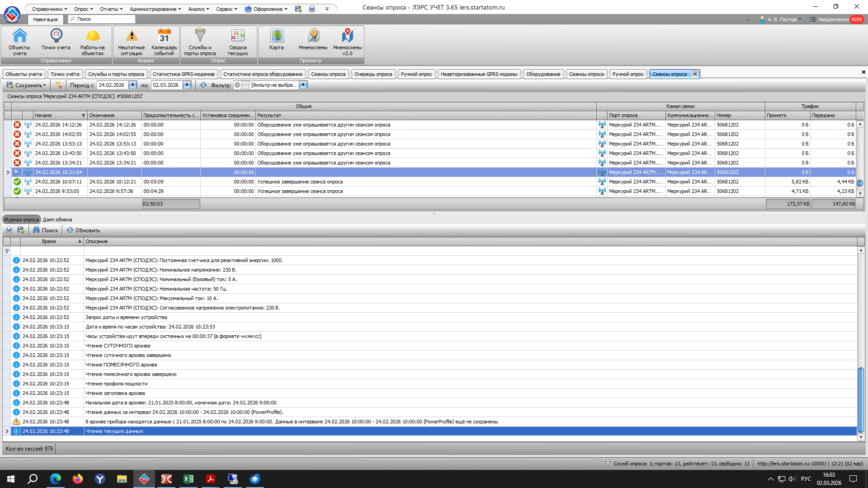Click the Поиск button with binoculars

tap(45, 230)
